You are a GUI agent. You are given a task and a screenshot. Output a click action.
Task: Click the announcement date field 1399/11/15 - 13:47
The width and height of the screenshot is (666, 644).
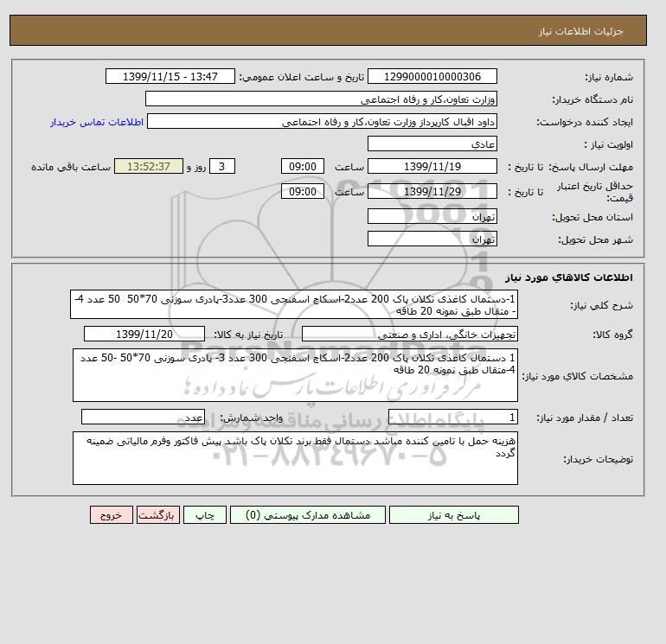(170, 76)
